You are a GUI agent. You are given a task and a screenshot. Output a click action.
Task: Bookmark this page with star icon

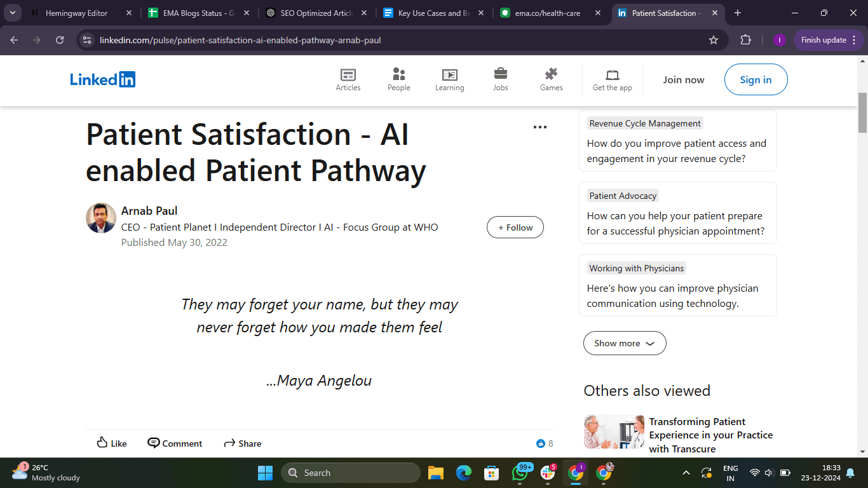714,40
